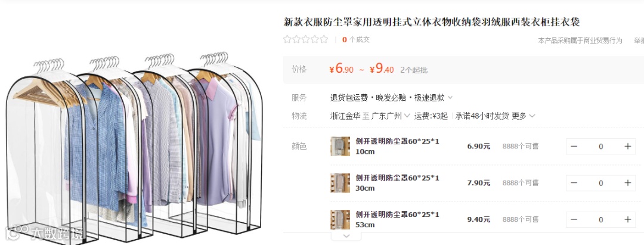Select the 130cm variant thumbnail
Image resolution: width=644 pixels, height=245 pixels.
340,183
